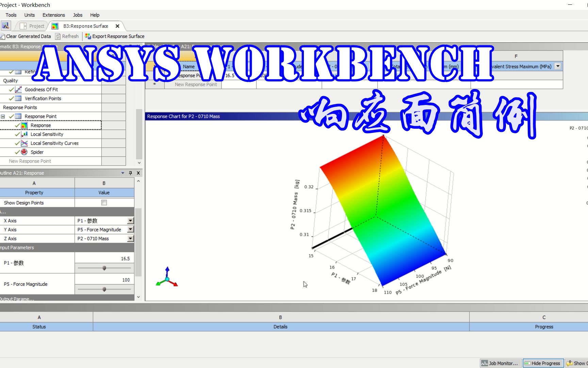Click the Response Point table icon
588x368 pixels.
[18, 117]
